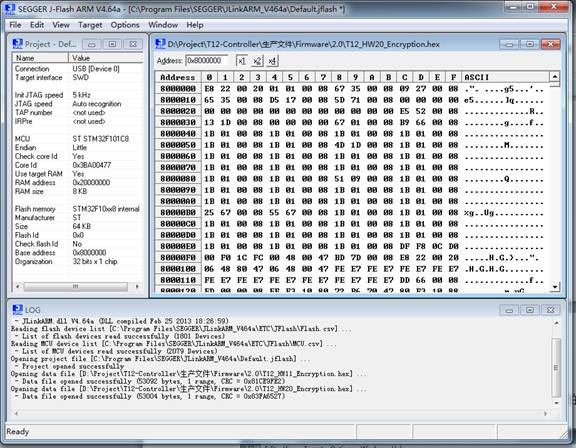Screen dimensions: 576x448
Task: Maximize the LOG panel
Action: pyautogui.click(x=530, y=310)
